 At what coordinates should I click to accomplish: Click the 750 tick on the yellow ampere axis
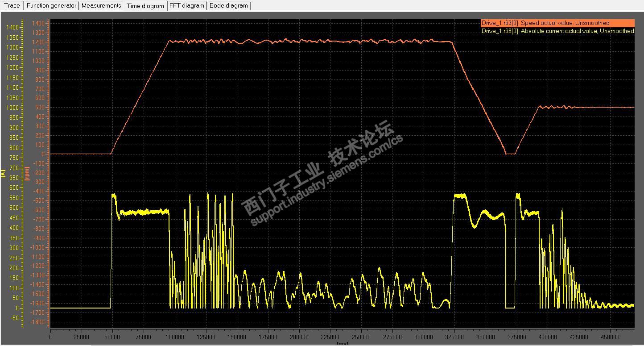[x=14, y=158]
